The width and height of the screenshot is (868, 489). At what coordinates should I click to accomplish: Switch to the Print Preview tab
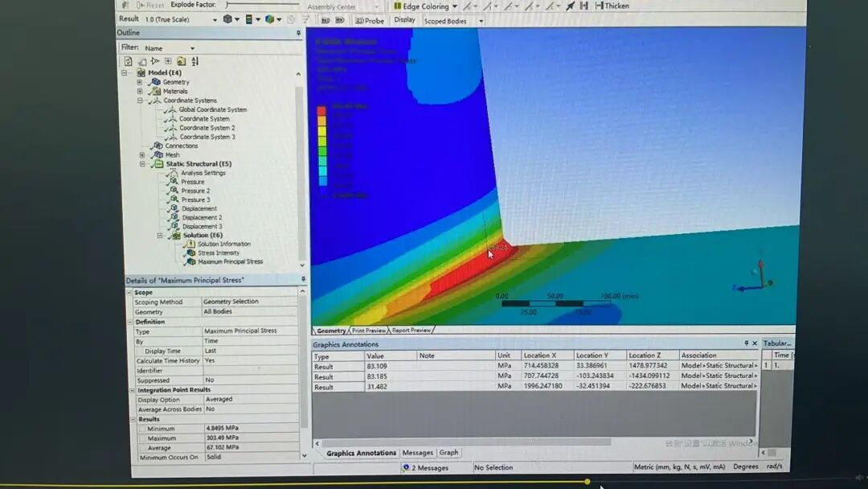368,331
